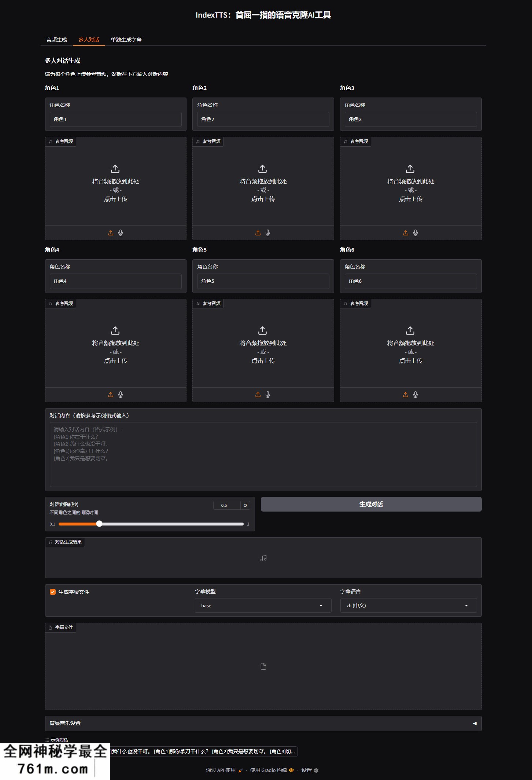
Task: Click the 角色1 name input field
Action: point(116,119)
